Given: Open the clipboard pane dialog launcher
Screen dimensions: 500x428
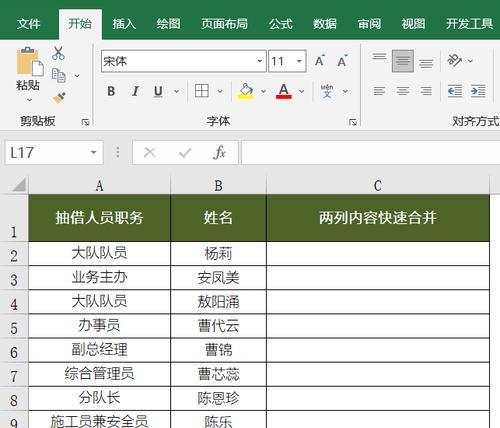Looking at the screenshot, I should 85,122.
